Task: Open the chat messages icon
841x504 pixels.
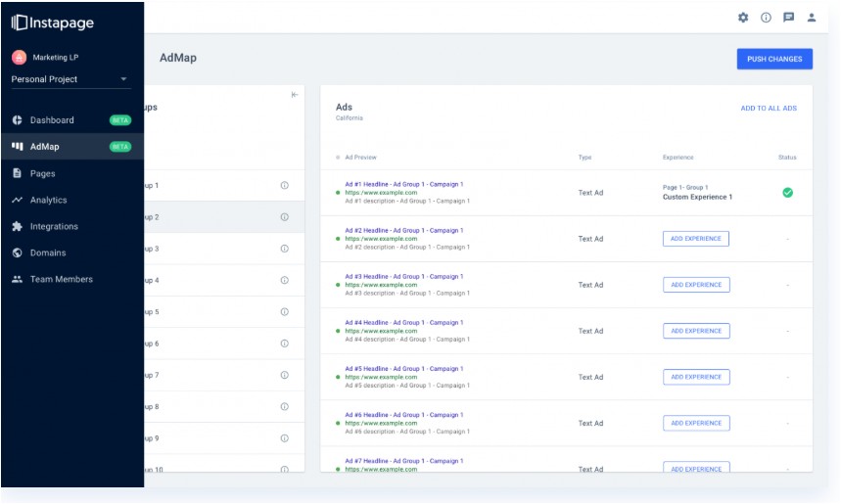Action: point(788,18)
